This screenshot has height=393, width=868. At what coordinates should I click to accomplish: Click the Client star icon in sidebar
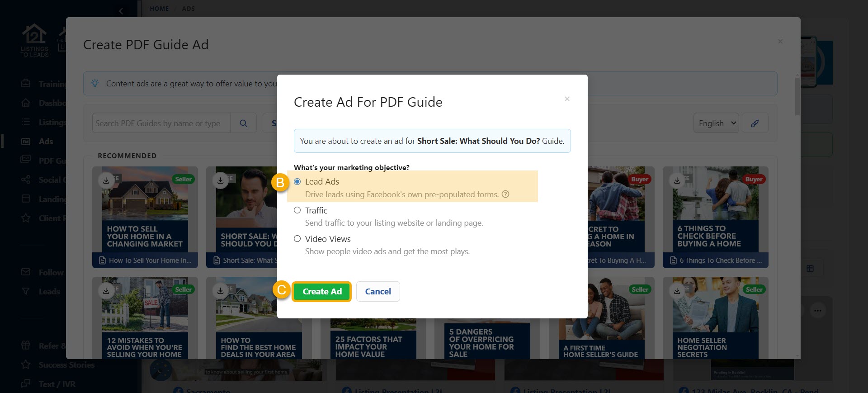coord(26,218)
